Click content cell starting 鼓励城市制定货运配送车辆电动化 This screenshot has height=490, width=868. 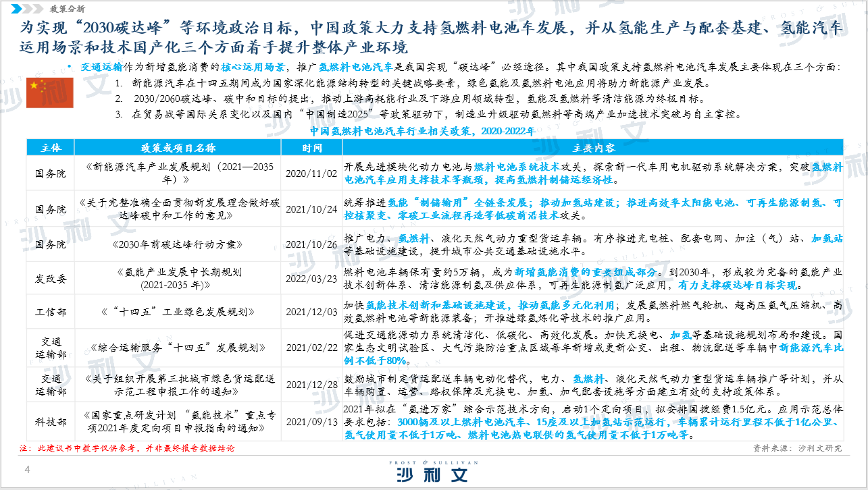coord(593,384)
